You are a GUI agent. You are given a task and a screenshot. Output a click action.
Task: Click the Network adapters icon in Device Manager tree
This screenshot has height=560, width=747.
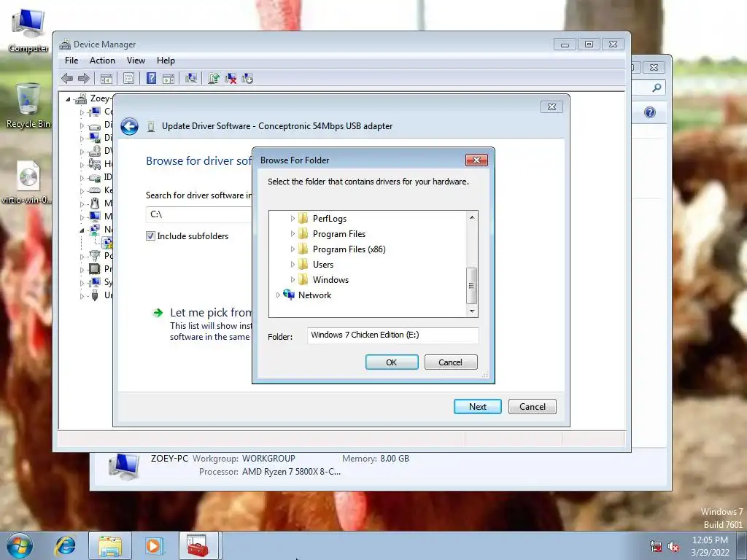click(95, 230)
